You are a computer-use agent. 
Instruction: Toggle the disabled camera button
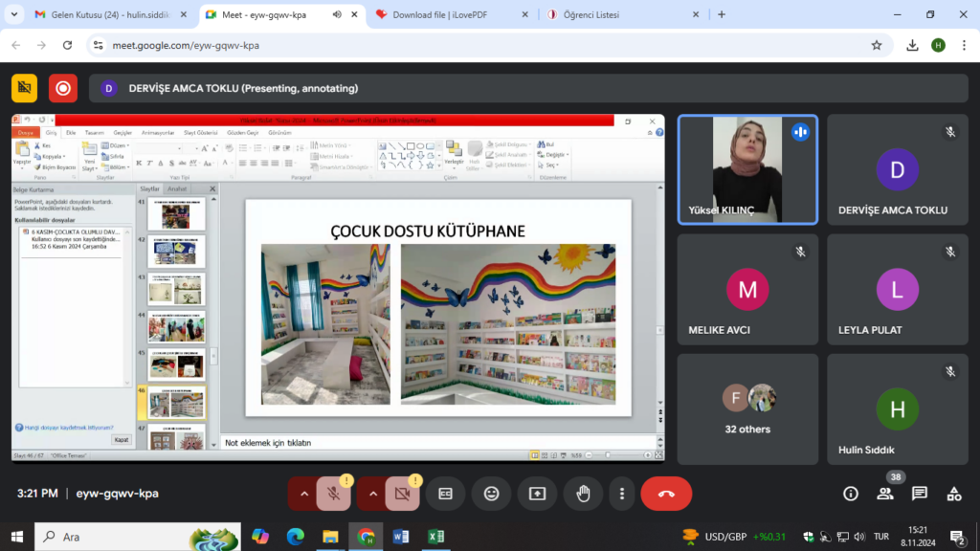pos(402,494)
